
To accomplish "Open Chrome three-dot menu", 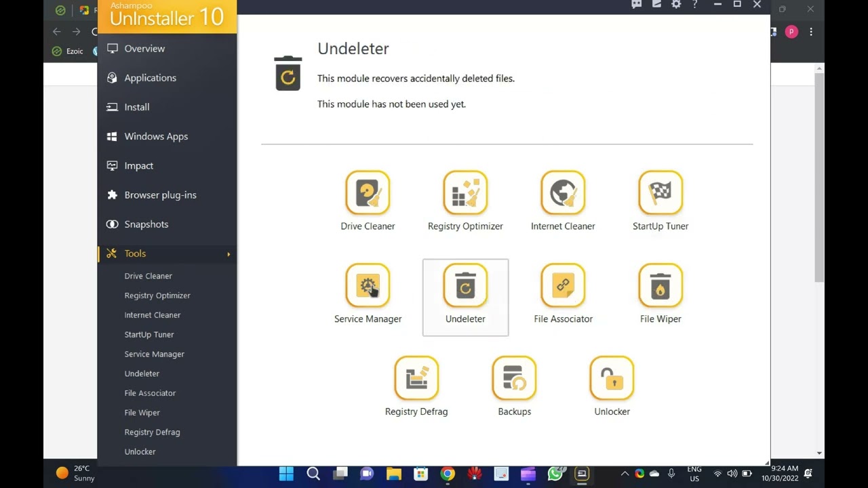I will pyautogui.click(x=810, y=32).
